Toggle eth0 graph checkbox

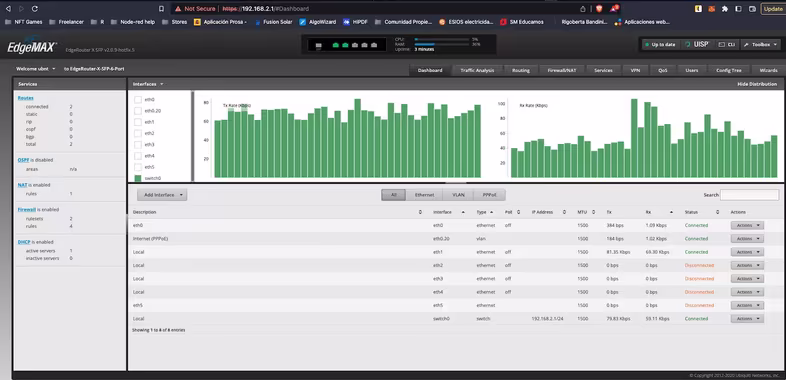pos(138,100)
